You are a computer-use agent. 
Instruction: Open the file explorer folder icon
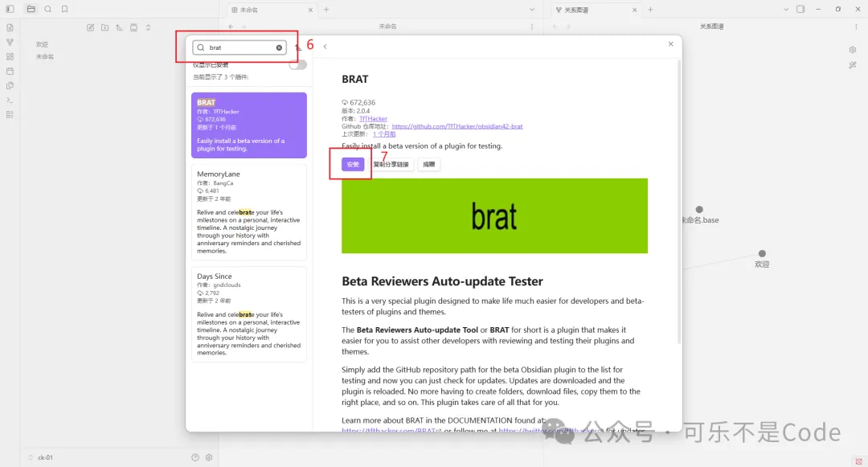coord(31,9)
